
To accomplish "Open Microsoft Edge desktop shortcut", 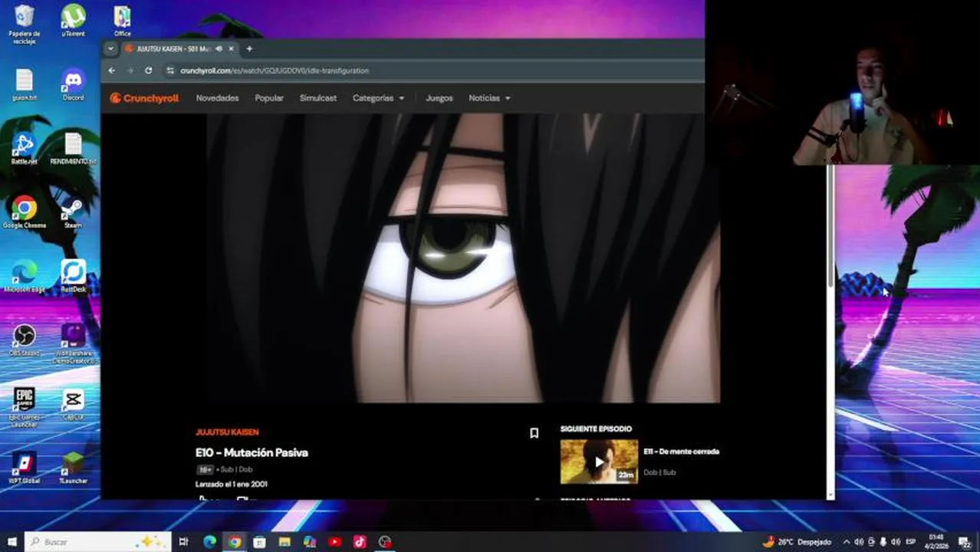I will point(25,277).
